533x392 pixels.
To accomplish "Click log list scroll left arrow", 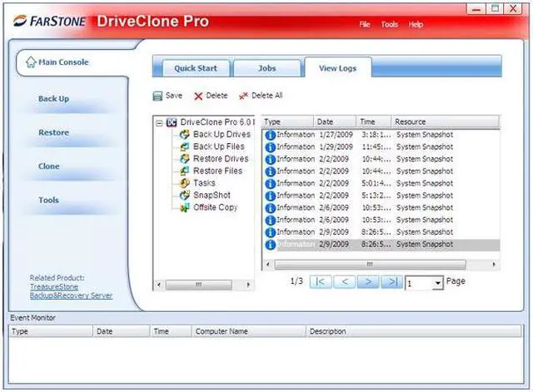I will click(x=268, y=265).
